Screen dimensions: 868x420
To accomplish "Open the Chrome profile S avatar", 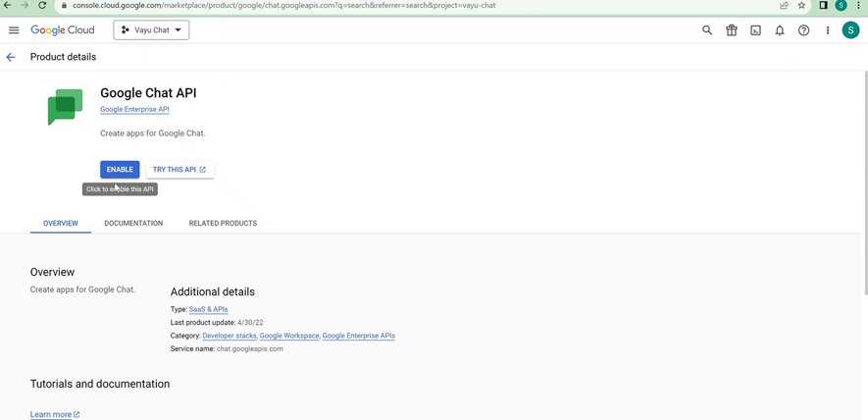I will click(841, 6).
